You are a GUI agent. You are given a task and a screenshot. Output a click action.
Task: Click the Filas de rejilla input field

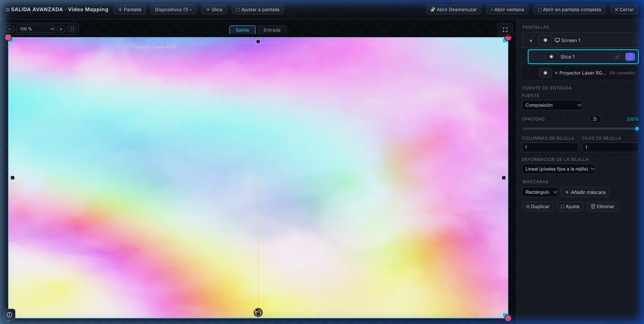coord(610,148)
